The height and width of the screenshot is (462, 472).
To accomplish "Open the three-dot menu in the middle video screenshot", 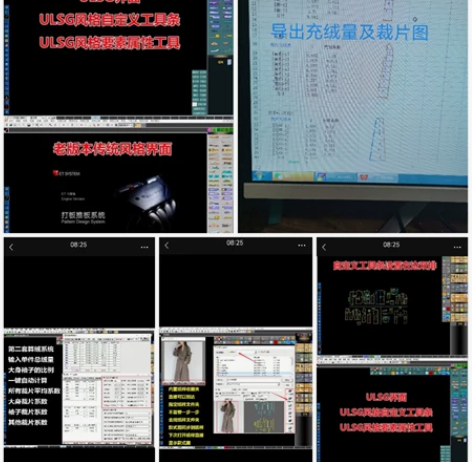I will (302, 245).
